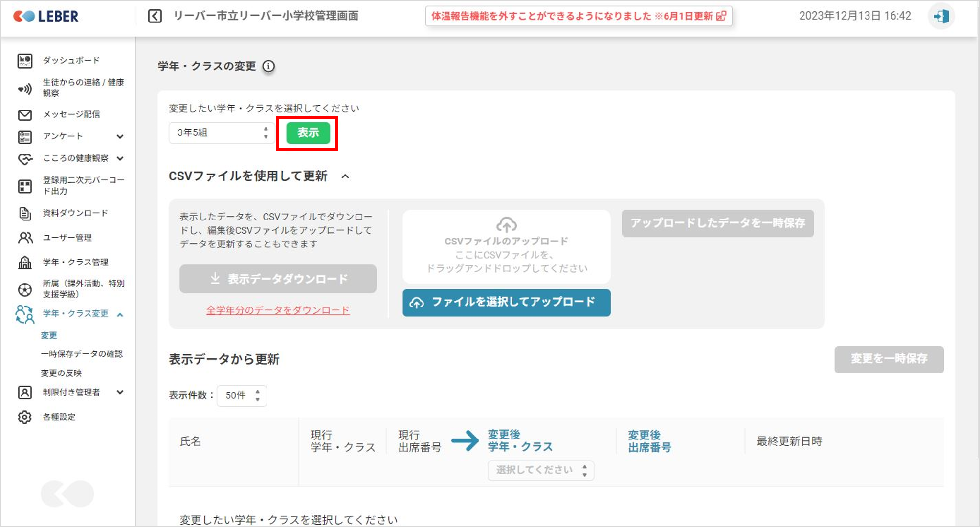This screenshot has width=980, height=527.
Task: Click 全学年分のデータをダウンロード link
Action: 278,310
